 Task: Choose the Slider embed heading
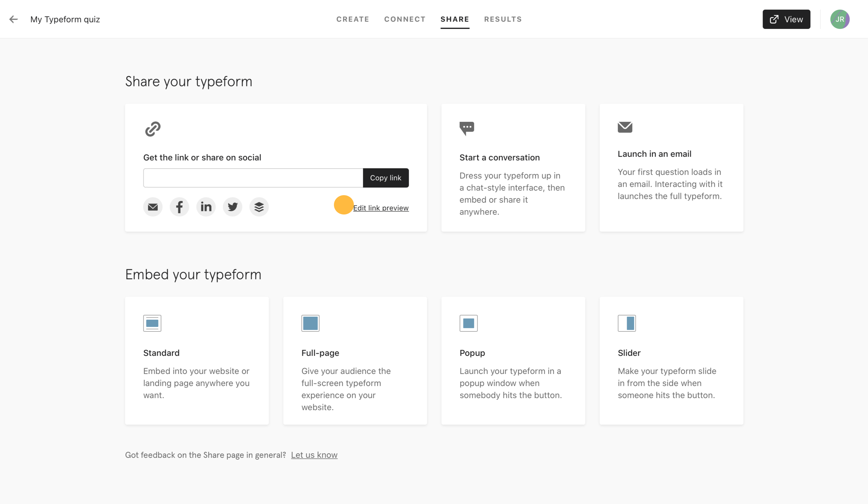629,353
